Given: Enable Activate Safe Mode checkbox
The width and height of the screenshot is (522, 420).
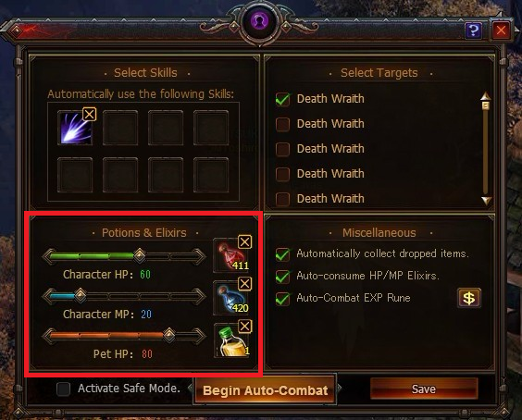Looking at the screenshot, I should coord(63,389).
